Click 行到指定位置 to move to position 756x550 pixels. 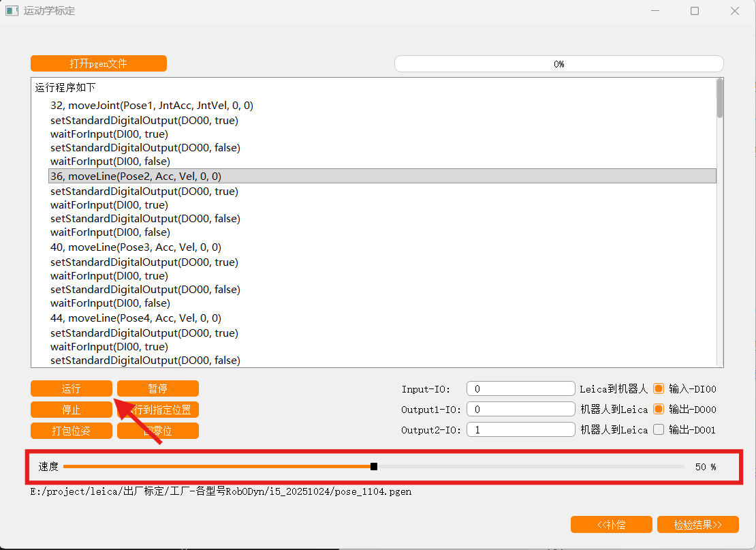tap(157, 409)
